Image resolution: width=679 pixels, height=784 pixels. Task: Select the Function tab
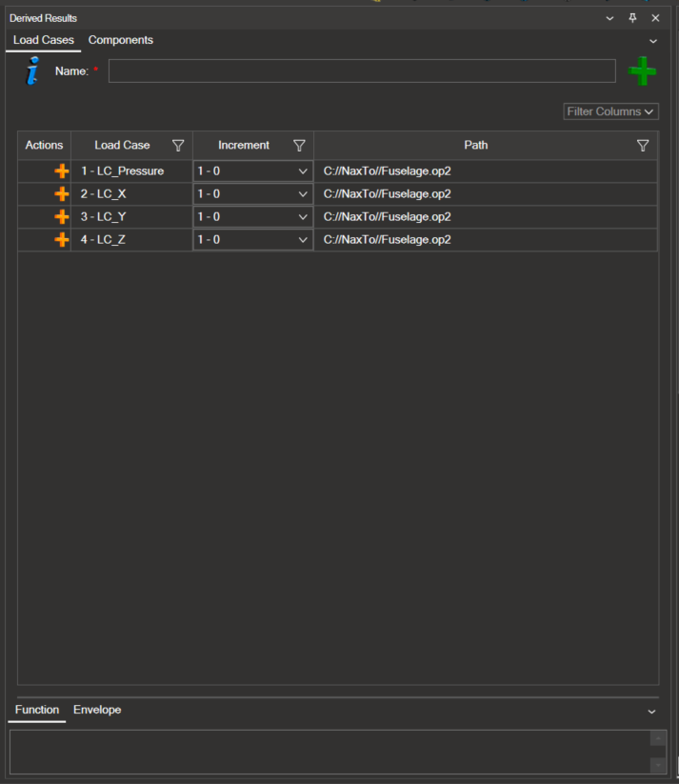(37, 710)
